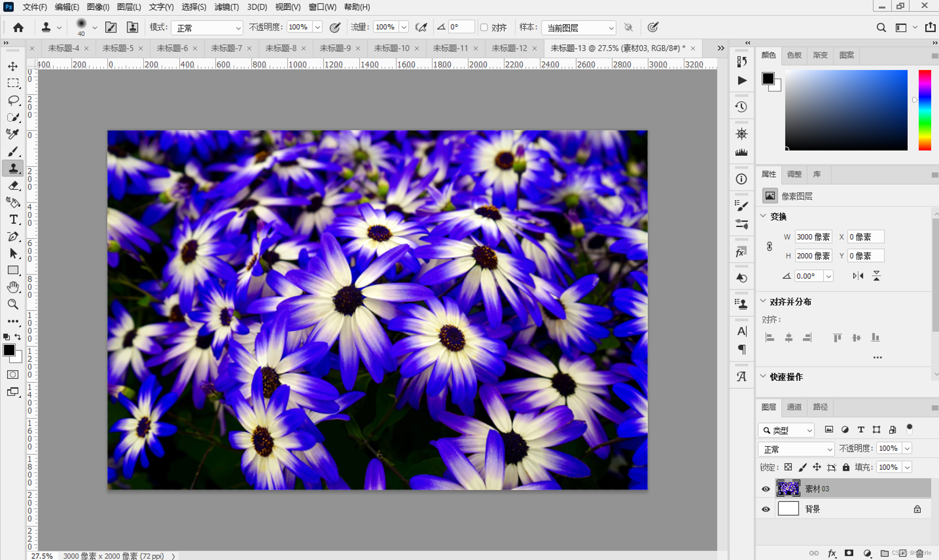Open brush preset picker arrow
The height and width of the screenshot is (560, 939).
pyautogui.click(x=95, y=28)
